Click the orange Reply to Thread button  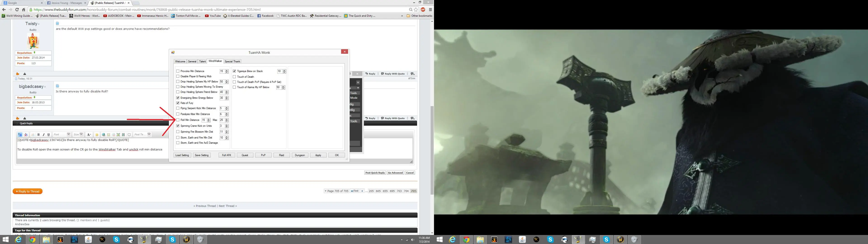point(28,191)
